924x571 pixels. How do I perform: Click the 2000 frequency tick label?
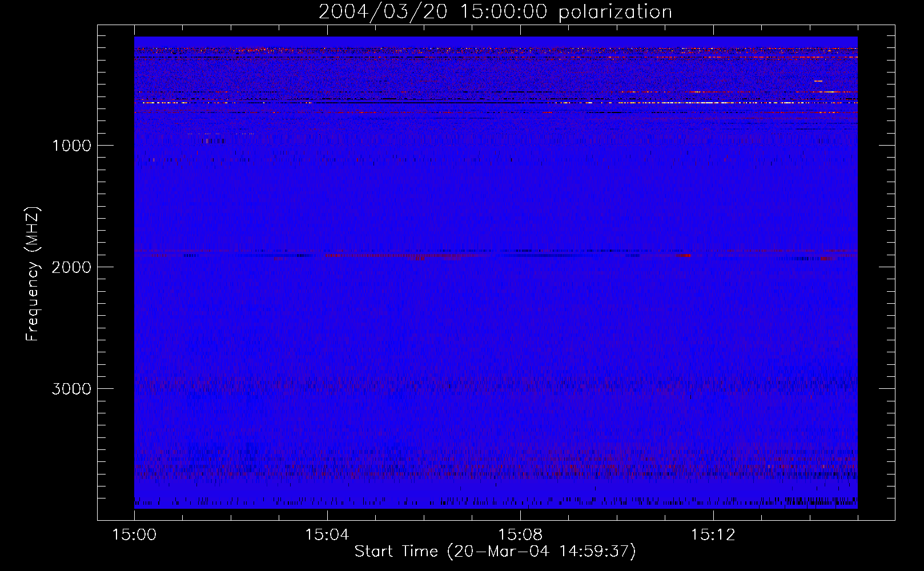(71, 267)
